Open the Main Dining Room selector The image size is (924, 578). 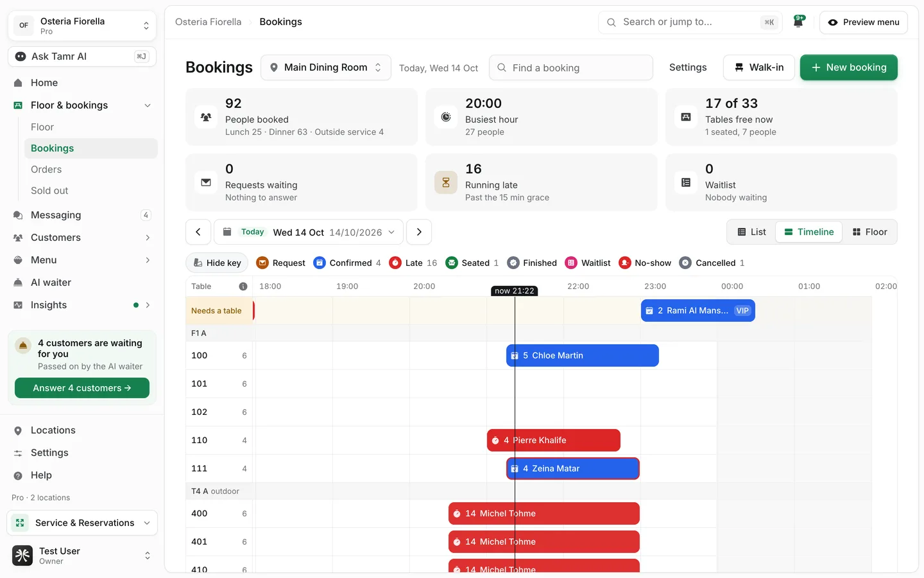326,67
